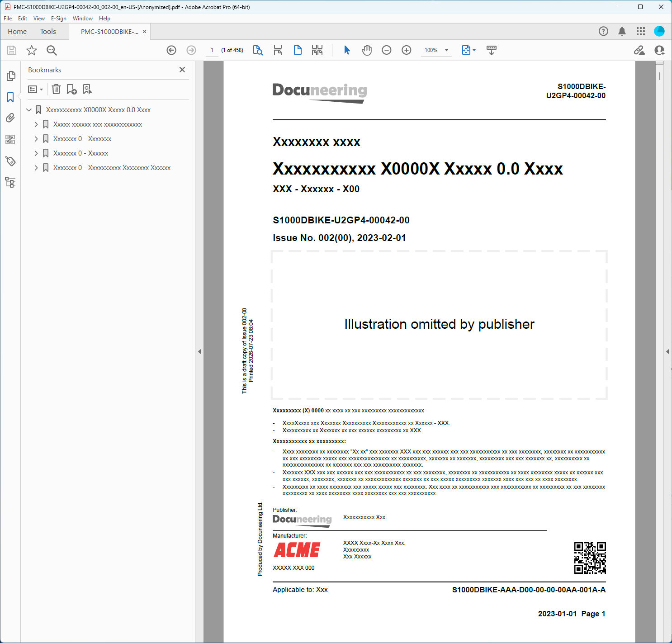Screen dimensions: 672x643
Task: Click the scrolling mode toolbar icon
Action: (492, 50)
